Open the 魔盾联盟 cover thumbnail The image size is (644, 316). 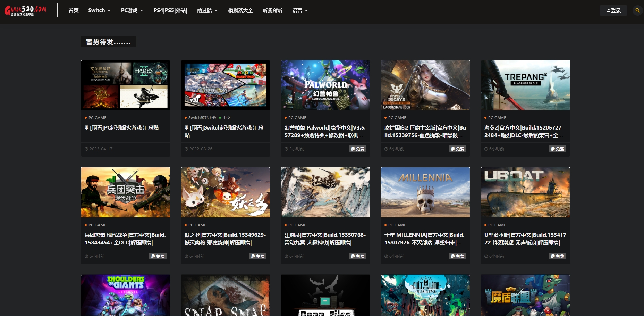pos(525,295)
